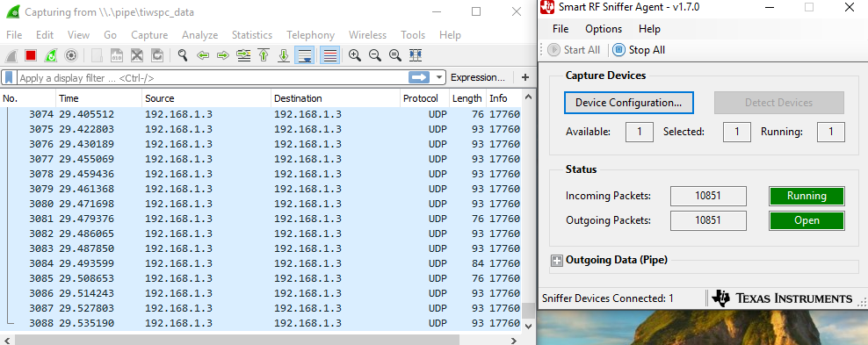Viewport: 868px width, 345px height.
Task: Open Wireshark's Capture menu
Action: [149, 35]
